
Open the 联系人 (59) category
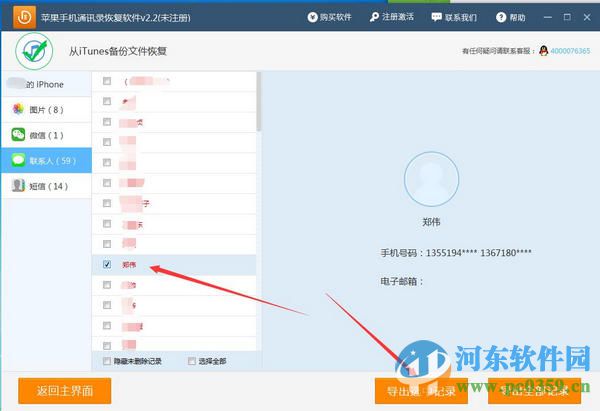coord(46,161)
